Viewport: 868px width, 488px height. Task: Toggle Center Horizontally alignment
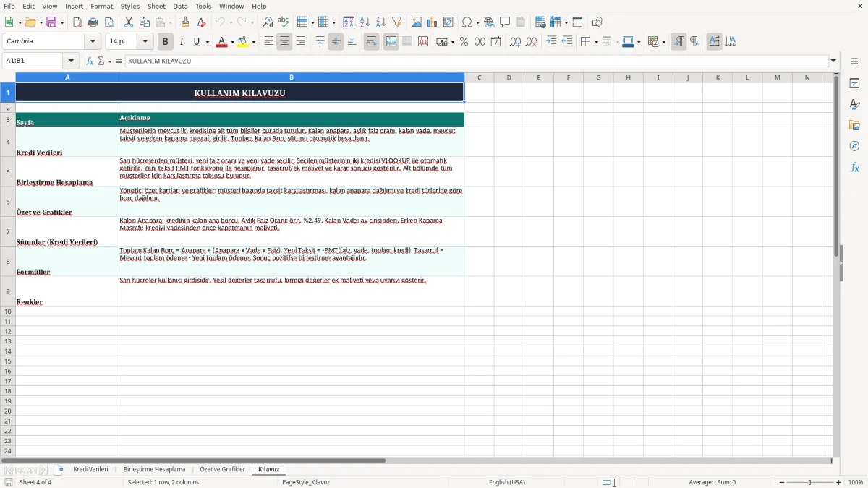pos(284,42)
